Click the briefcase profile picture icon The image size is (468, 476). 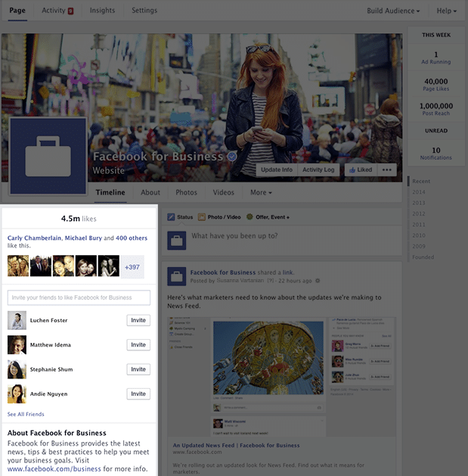tap(48, 156)
